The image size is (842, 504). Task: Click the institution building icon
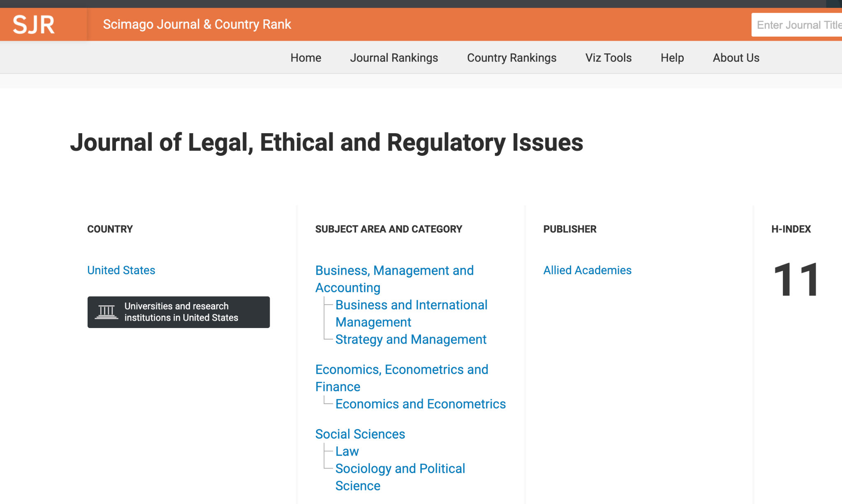click(x=106, y=312)
